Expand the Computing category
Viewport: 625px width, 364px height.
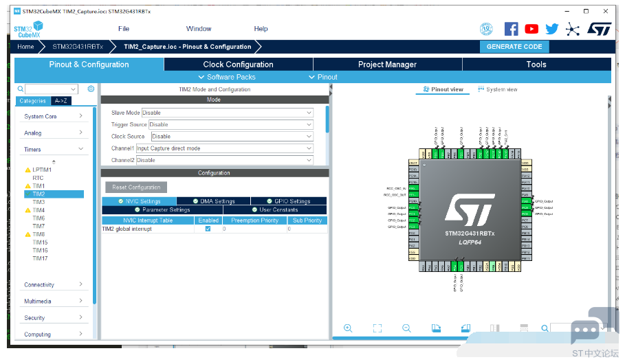[54, 334]
